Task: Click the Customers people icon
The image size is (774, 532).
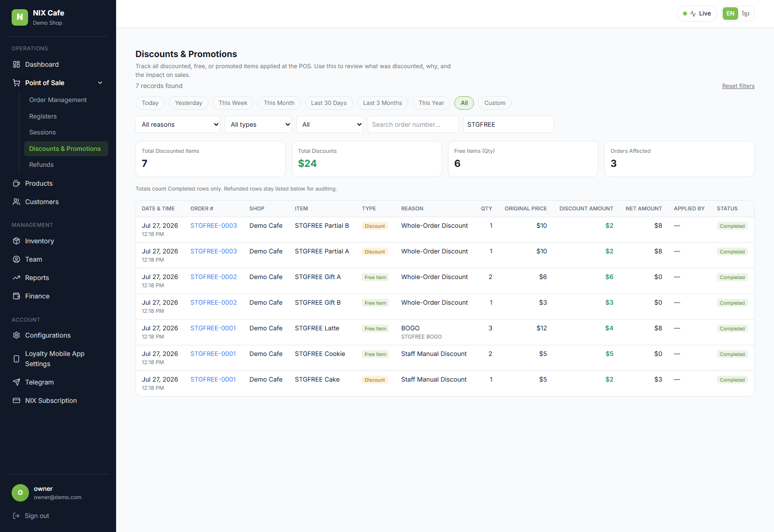Action: coord(16,202)
